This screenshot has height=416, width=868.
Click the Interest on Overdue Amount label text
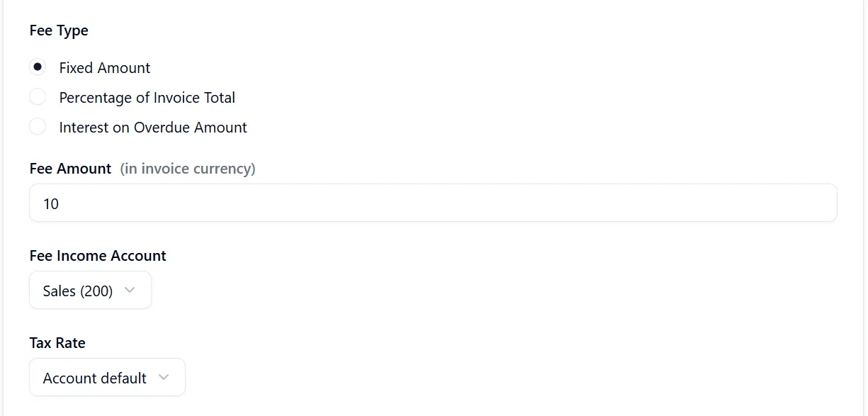(152, 127)
